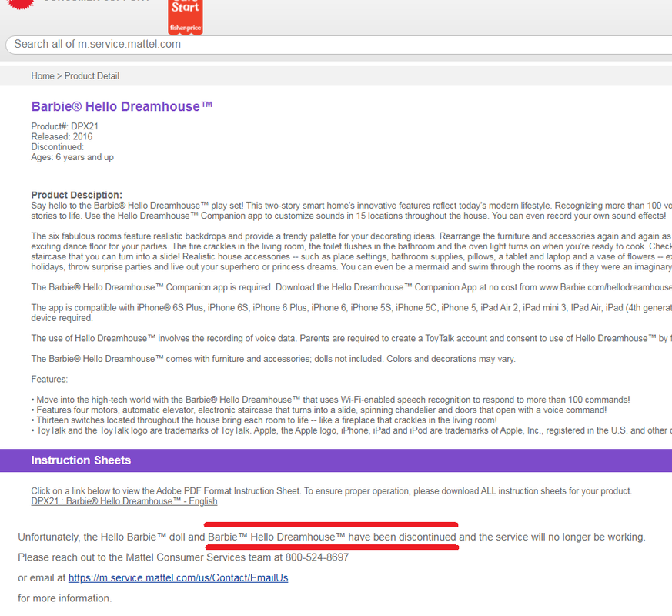This screenshot has width=672, height=616.
Task: Click the 'ToyTalk and the ToyTalk logo' bullet
Action: click(x=352, y=430)
